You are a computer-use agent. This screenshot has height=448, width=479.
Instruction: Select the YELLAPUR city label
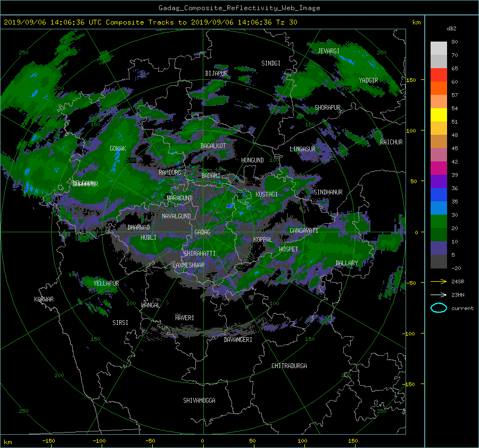[x=106, y=283]
